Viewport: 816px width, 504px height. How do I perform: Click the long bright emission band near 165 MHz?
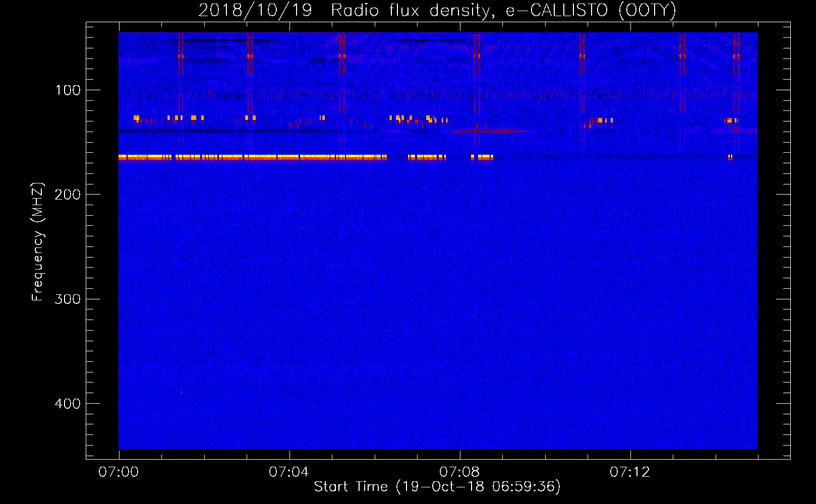click(253, 158)
